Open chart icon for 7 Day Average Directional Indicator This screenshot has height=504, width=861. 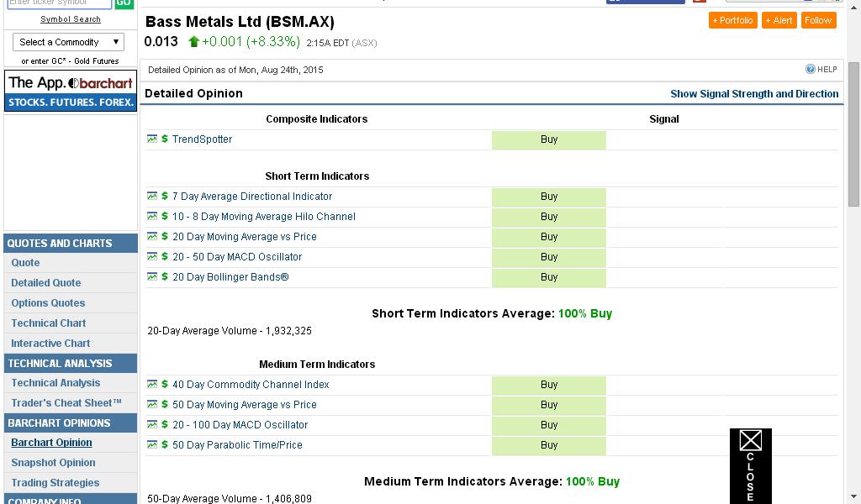(x=152, y=196)
